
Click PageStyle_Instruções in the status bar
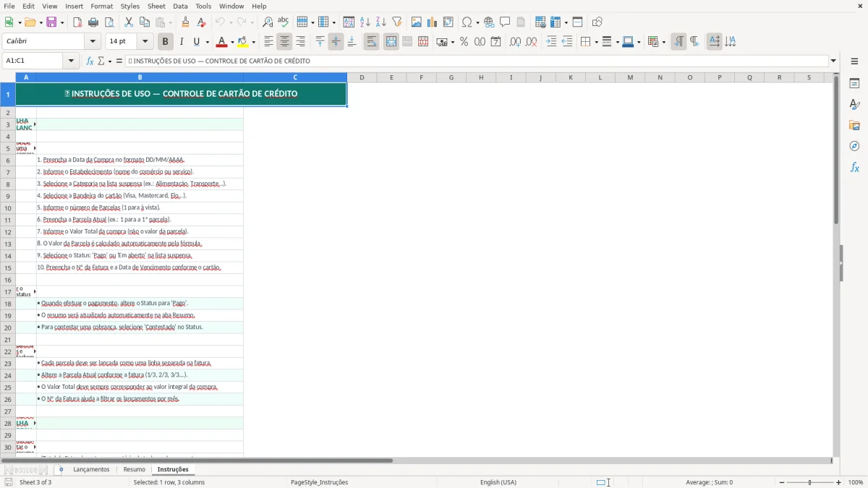coord(319,482)
